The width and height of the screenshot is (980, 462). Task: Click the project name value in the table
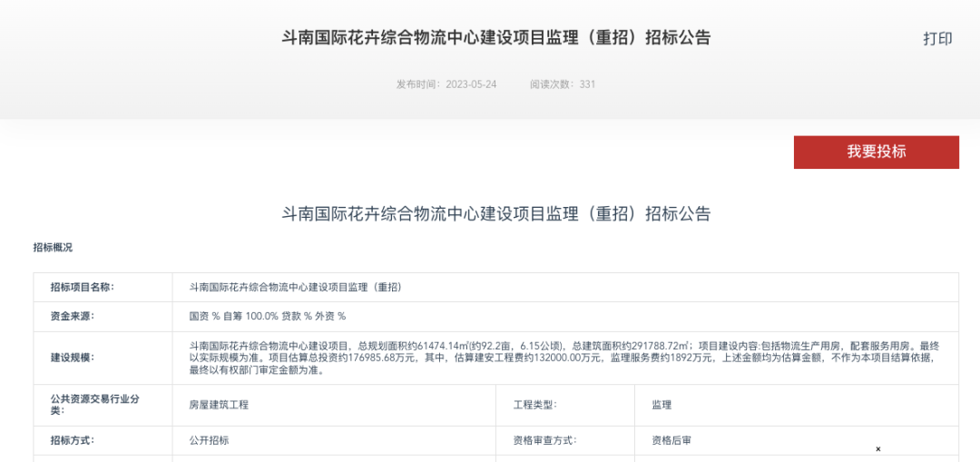click(x=295, y=288)
